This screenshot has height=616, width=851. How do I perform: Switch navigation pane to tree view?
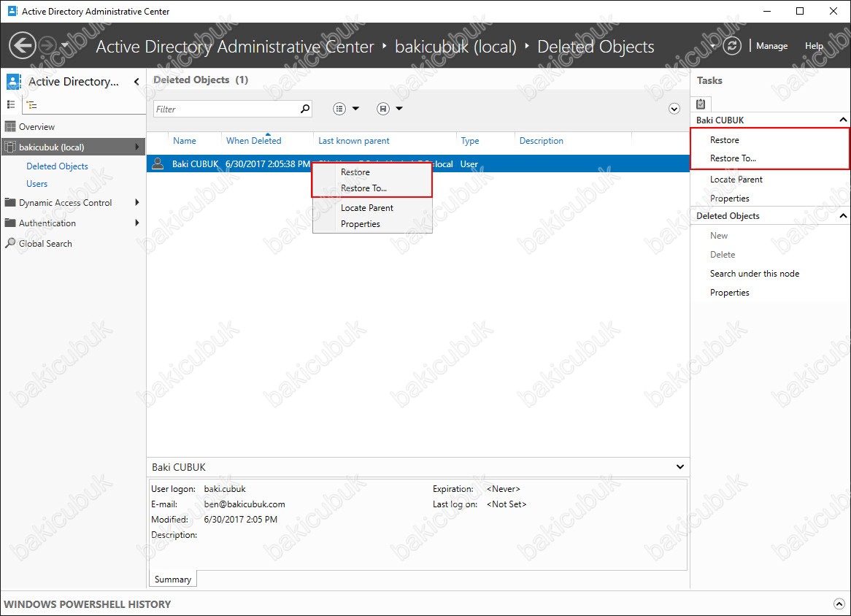[x=32, y=105]
